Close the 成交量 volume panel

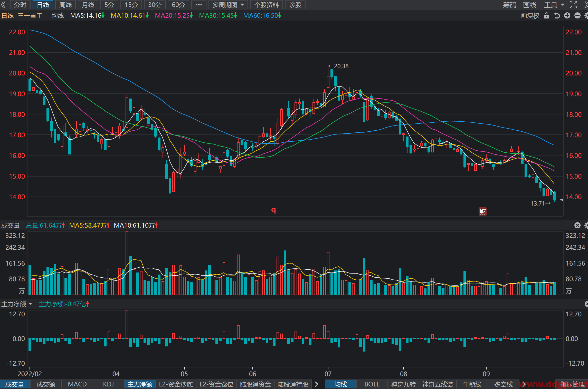(x=577, y=225)
